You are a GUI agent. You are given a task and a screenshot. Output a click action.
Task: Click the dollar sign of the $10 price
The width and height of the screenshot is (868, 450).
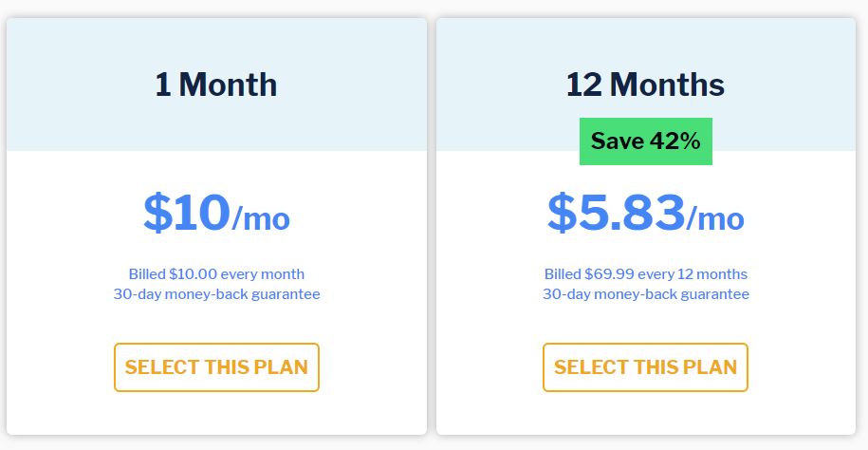click(x=157, y=213)
